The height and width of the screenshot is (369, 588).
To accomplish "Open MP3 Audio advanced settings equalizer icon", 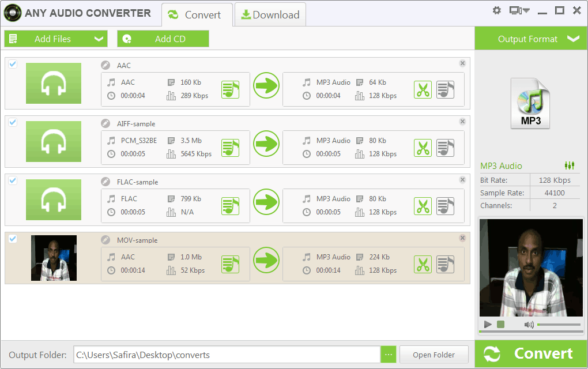I will tap(569, 165).
